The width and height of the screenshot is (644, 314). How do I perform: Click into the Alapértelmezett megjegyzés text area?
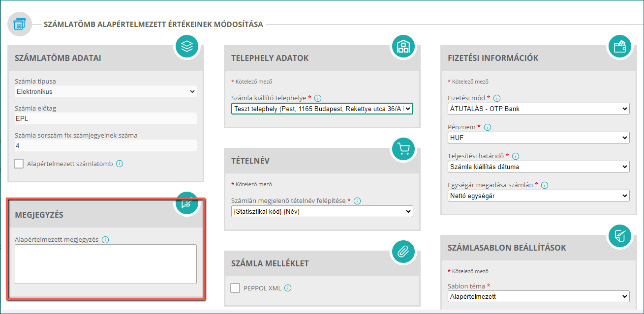[106, 264]
